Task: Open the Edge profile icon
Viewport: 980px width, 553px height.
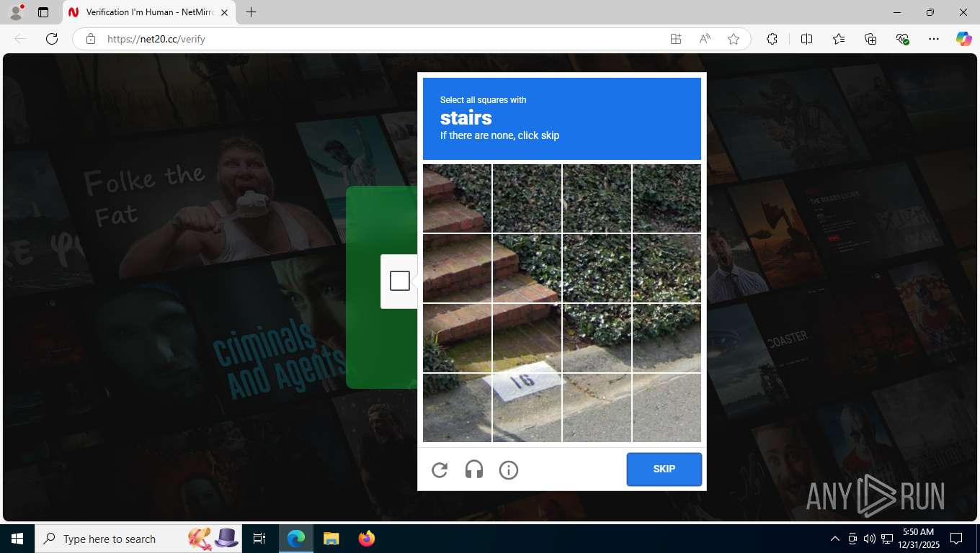Action: pyautogui.click(x=15, y=12)
